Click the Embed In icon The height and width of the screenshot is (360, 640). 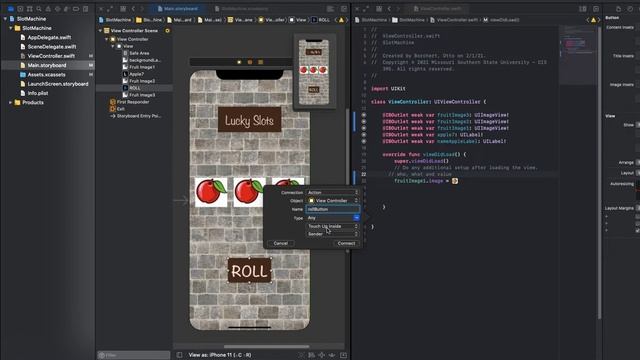343,355
